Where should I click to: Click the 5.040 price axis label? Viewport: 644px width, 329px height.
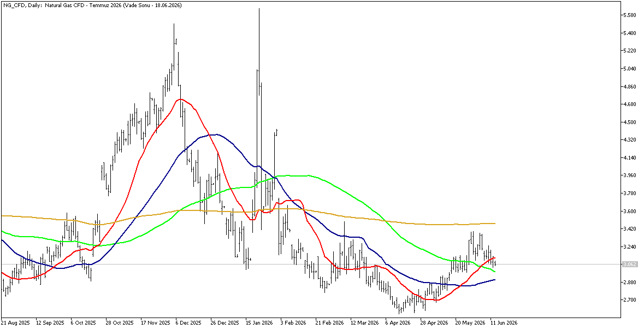[630, 69]
